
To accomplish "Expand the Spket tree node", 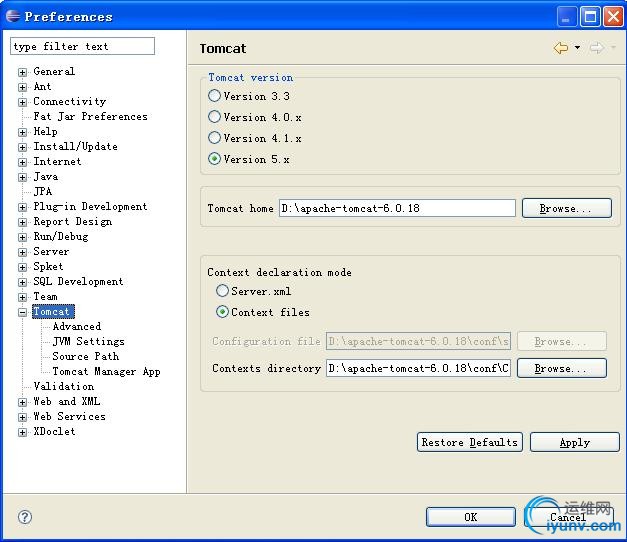I will coord(22,267).
